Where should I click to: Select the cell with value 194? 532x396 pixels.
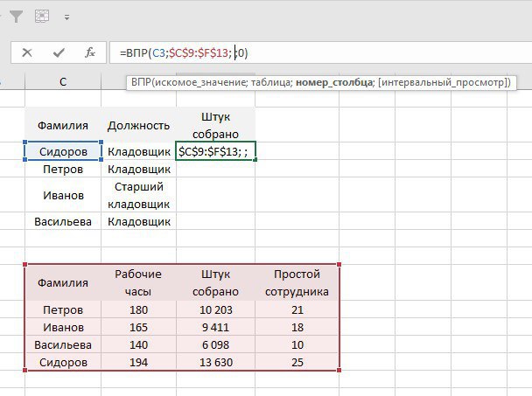[138, 362]
